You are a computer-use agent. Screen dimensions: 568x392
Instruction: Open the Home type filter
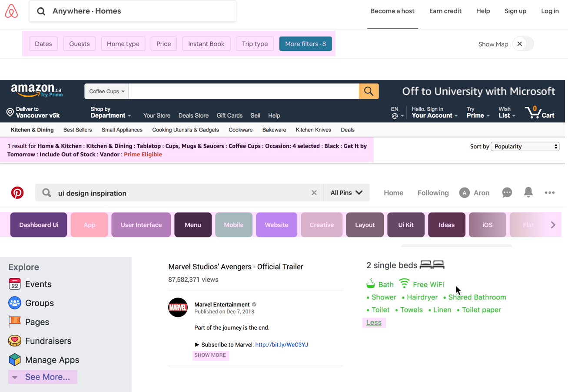click(x=123, y=44)
